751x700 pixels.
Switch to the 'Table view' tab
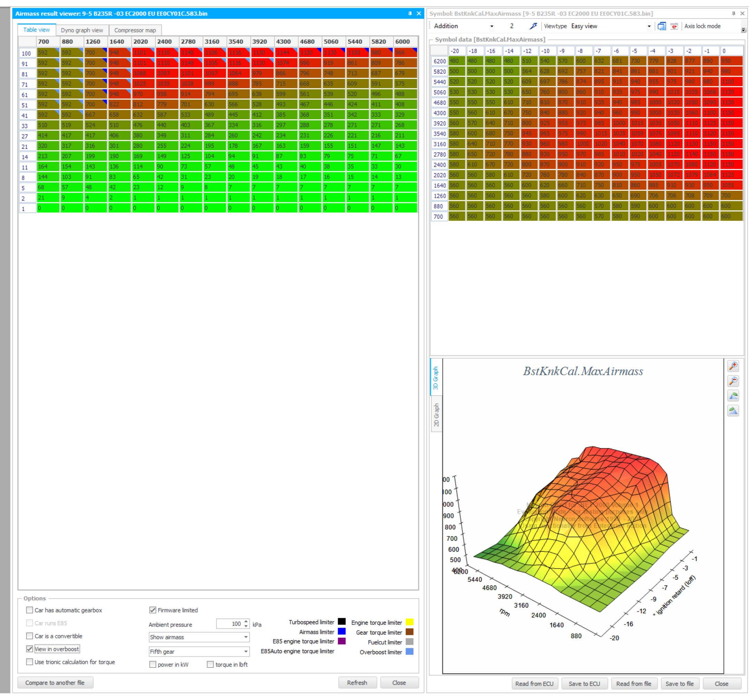click(37, 30)
